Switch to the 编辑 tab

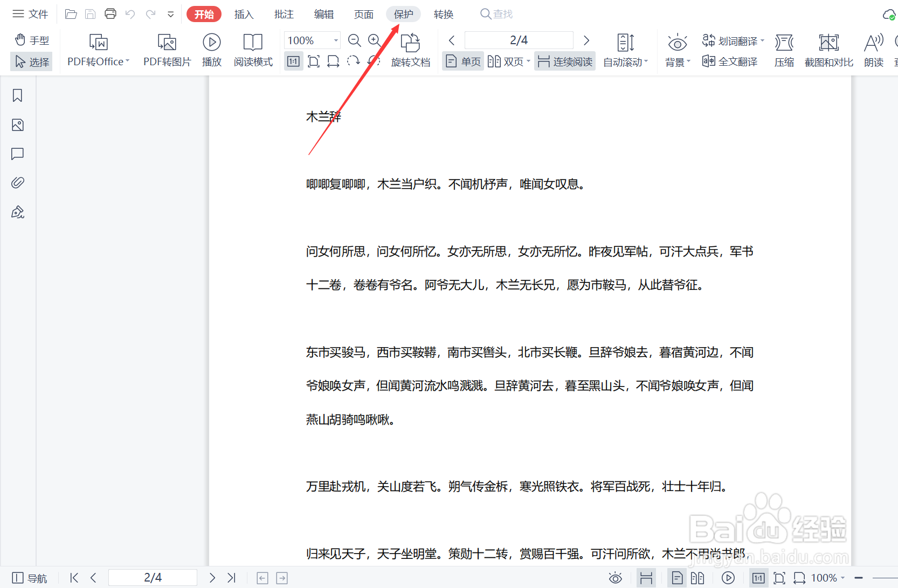pos(323,14)
